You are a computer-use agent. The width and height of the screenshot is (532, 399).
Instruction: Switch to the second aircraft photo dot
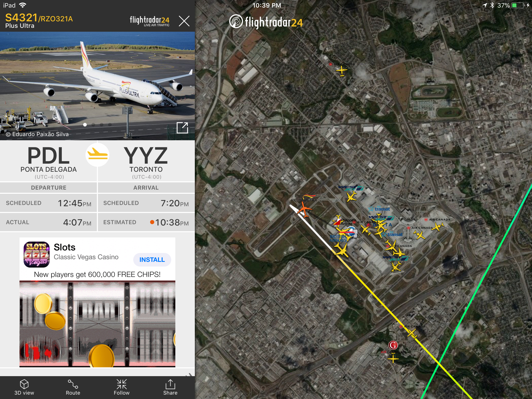click(93, 125)
